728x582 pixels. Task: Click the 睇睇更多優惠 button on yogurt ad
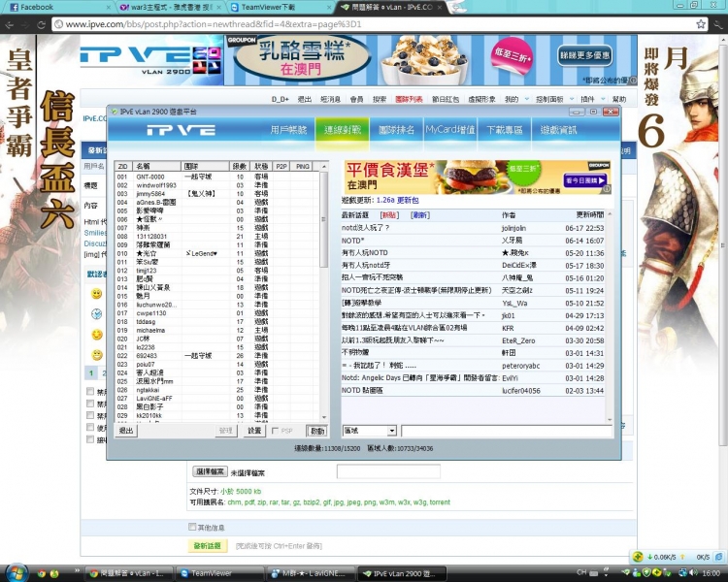tap(584, 55)
